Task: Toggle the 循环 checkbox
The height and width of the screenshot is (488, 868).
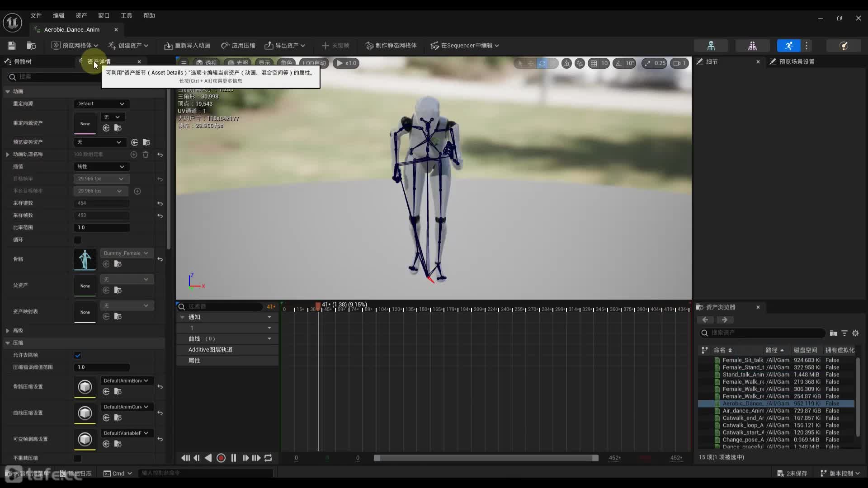Action: 78,240
